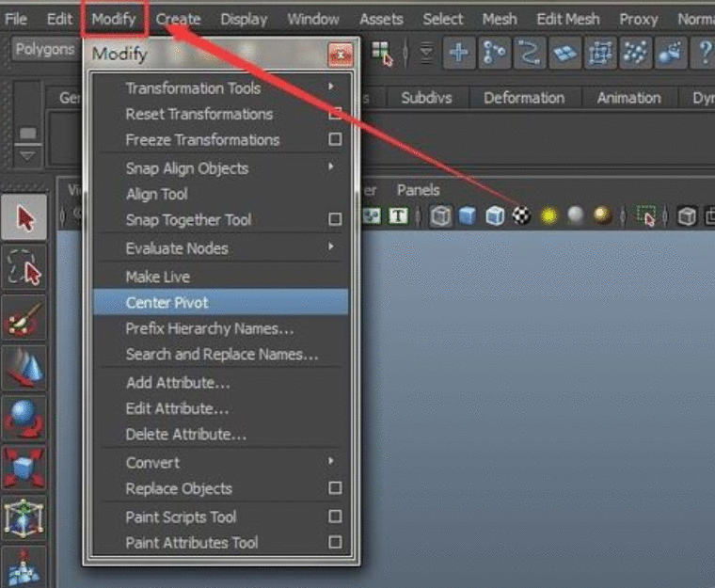The height and width of the screenshot is (588, 715).
Task: Close the torn-off Modify menu
Action: pyautogui.click(x=340, y=55)
